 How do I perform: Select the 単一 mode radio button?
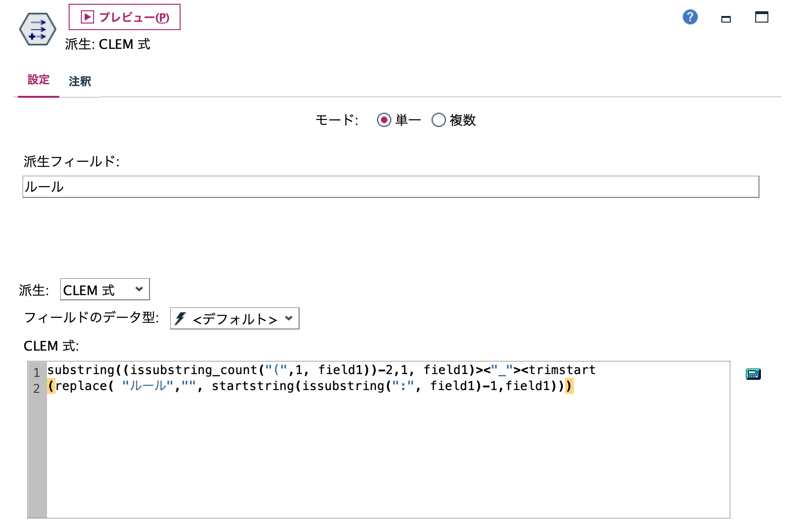pos(385,120)
